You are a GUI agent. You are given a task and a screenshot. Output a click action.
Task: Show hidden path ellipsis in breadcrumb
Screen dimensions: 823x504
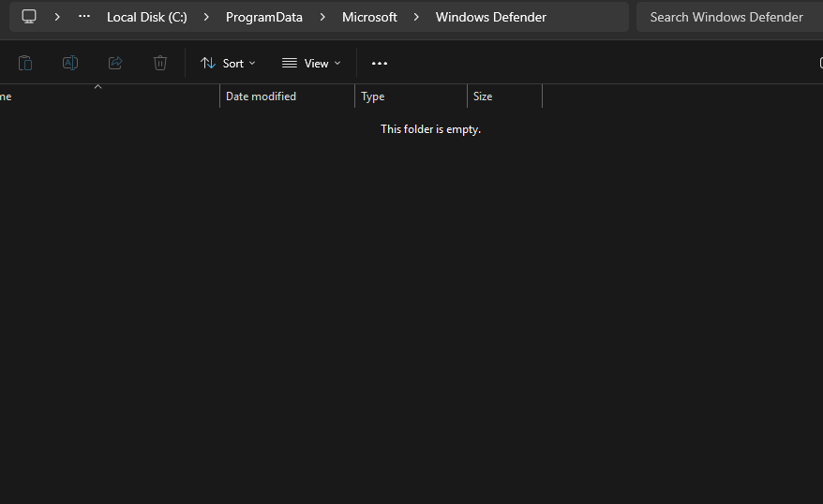[84, 17]
